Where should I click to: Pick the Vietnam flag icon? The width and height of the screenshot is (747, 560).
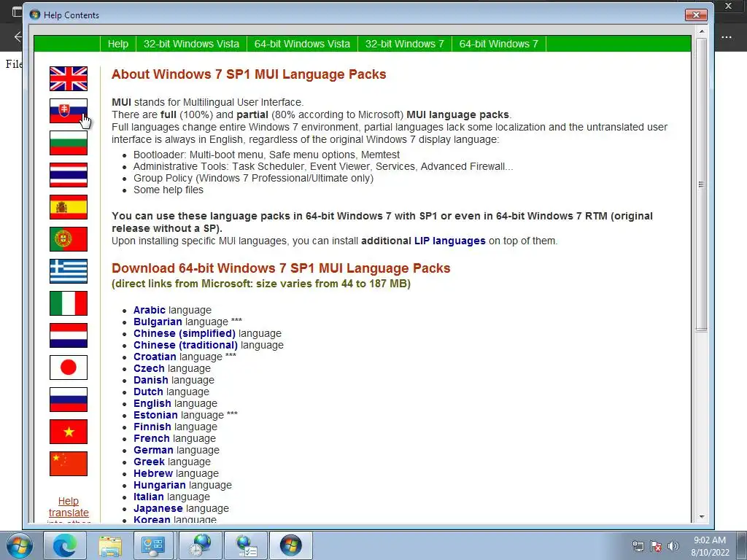click(x=69, y=432)
